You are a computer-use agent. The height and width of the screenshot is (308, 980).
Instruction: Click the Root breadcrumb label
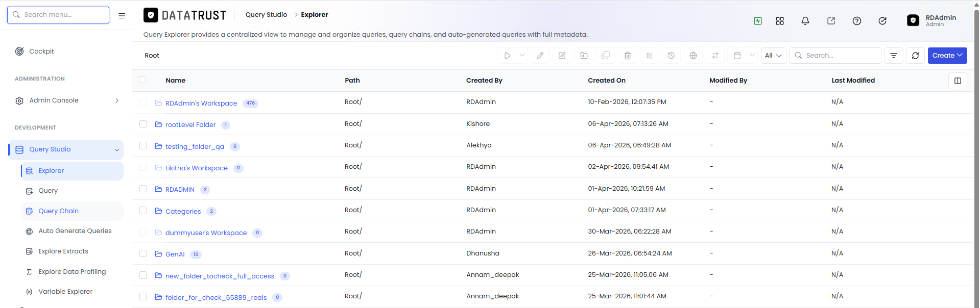pyautogui.click(x=152, y=56)
